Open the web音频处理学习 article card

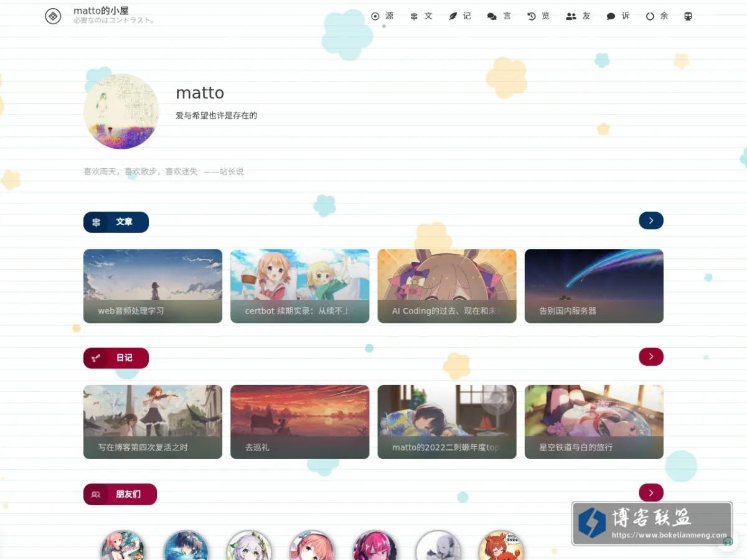tap(153, 286)
